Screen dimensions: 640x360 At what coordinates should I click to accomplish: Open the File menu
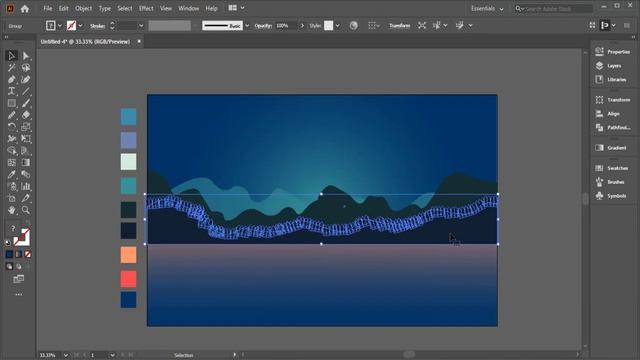(x=48, y=9)
